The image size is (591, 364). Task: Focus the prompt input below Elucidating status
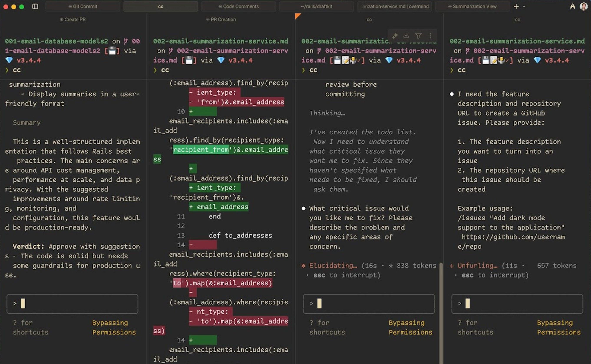(x=369, y=304)
